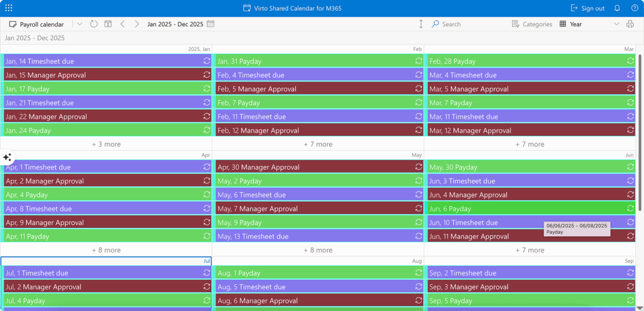Image resolution: width=644 pixels, height=311 pixels.
Task: Click the go to today icon
Action: [108, 24]
